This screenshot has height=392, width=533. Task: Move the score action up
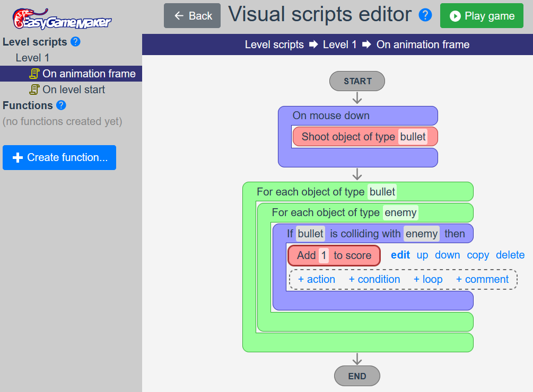tap(422, 255)
